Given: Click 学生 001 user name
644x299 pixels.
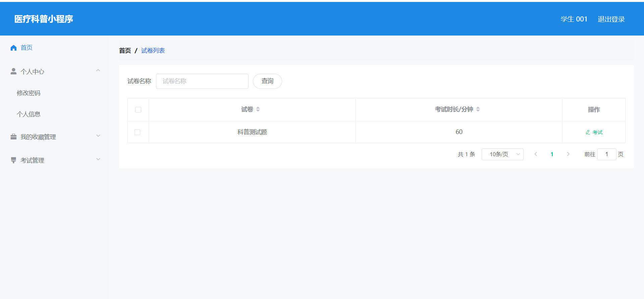Looking at the screenshot, I should 574,19.
